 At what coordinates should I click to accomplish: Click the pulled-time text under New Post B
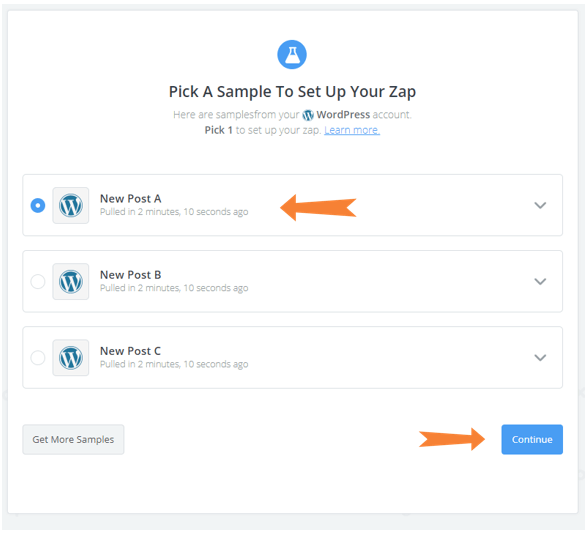pos(174,288)
